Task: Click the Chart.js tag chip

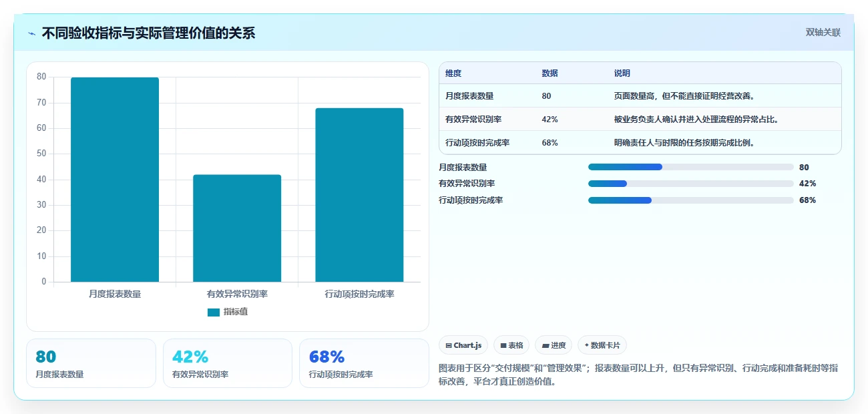Action: (x=463, y=345)
